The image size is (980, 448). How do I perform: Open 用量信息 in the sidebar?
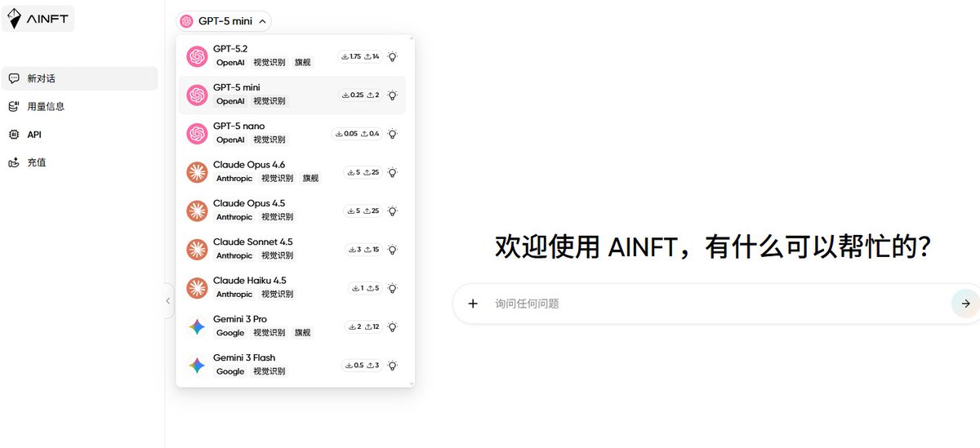(79, 106)
